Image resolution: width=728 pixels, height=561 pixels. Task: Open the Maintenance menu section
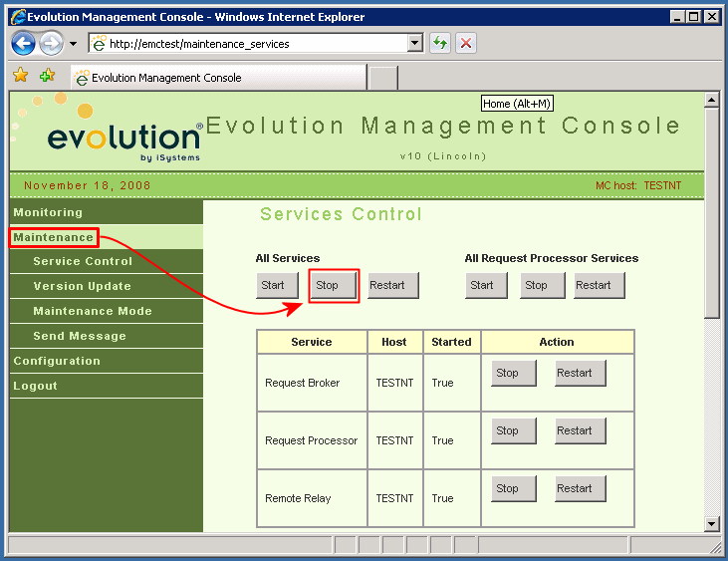pos(54,237)
